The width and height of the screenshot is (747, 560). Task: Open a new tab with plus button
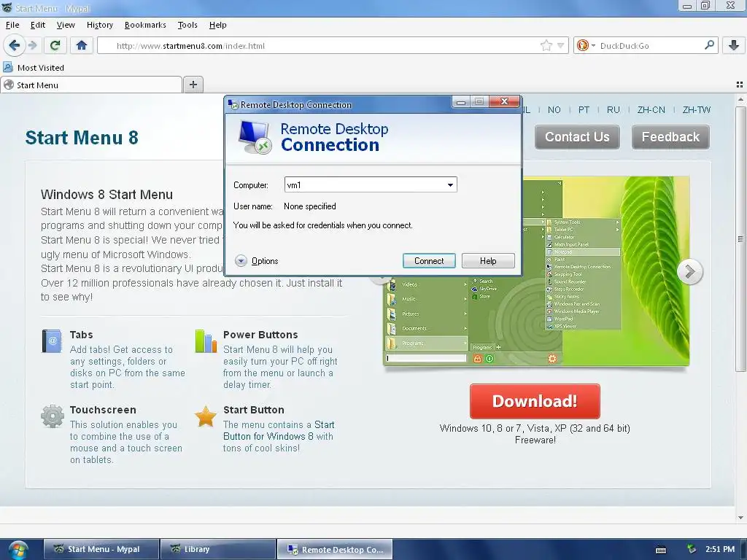(x=193, y=85)
